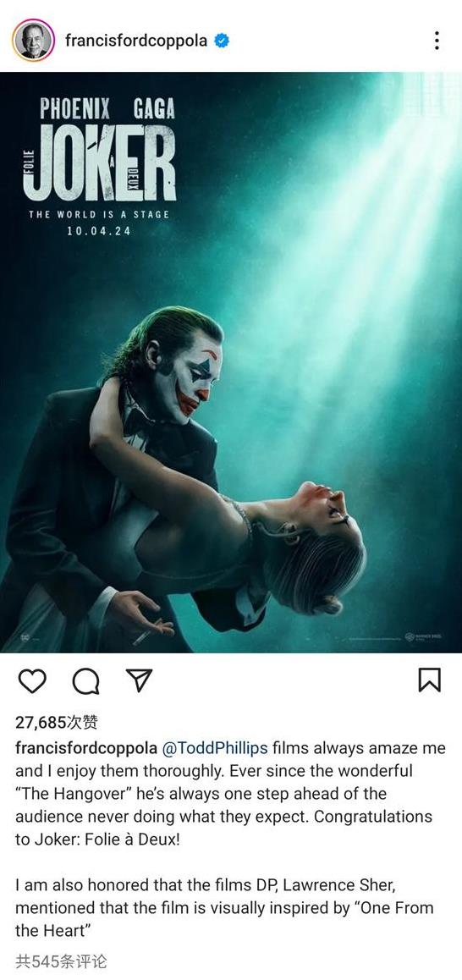
Task: Tap the DC logo on poster corner
Action: click(x=27, y=638)
